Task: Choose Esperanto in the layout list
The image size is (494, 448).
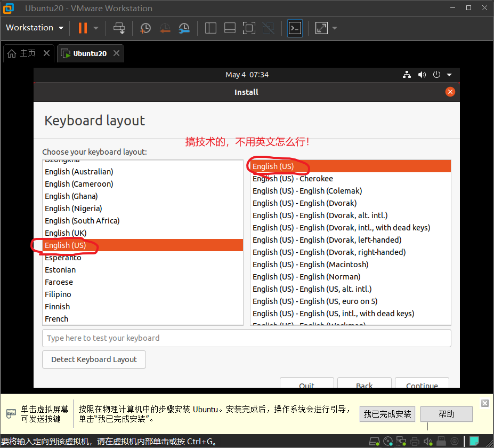Action: point(142,258)
